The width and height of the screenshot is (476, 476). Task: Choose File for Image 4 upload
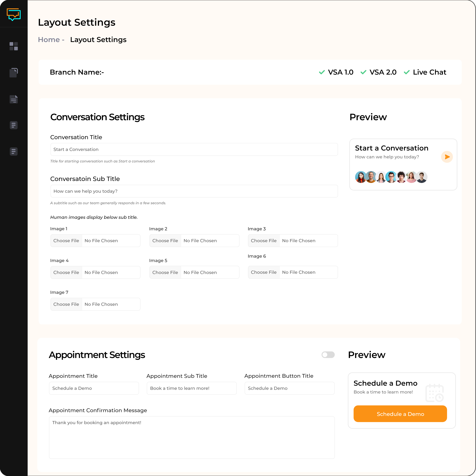pos(66,272)
